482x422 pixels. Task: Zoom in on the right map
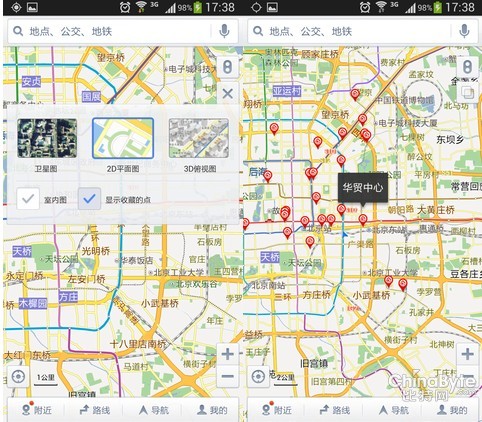pos(467,354)
